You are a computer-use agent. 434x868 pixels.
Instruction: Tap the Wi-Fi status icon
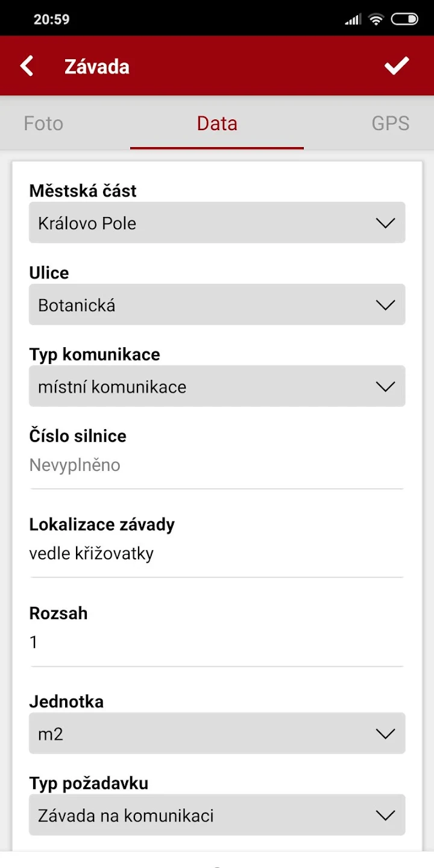[376, 19]
